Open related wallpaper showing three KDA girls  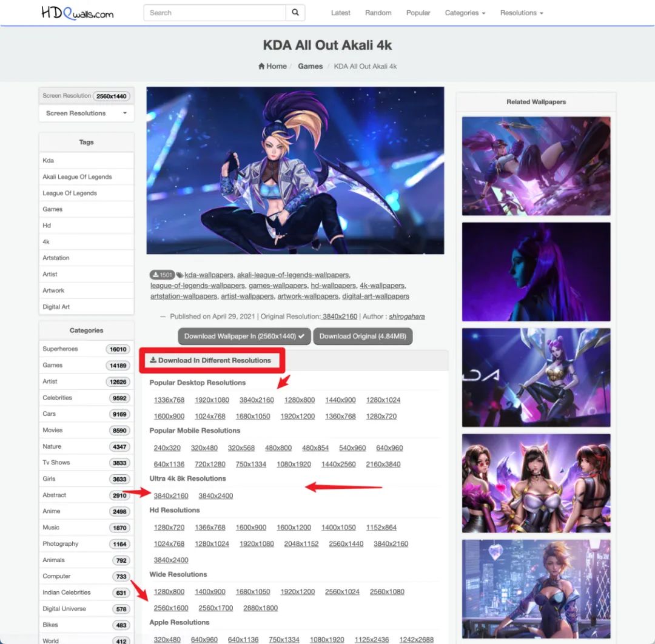coord(536,483)
